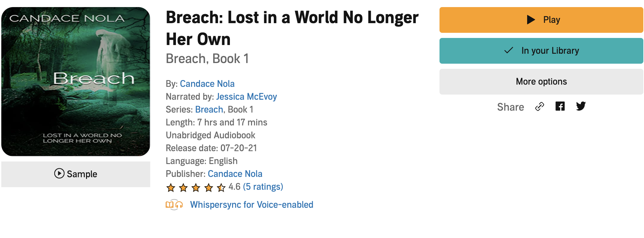Open publisher Candace Nola link
644x238 pixels.
[235, 174]
